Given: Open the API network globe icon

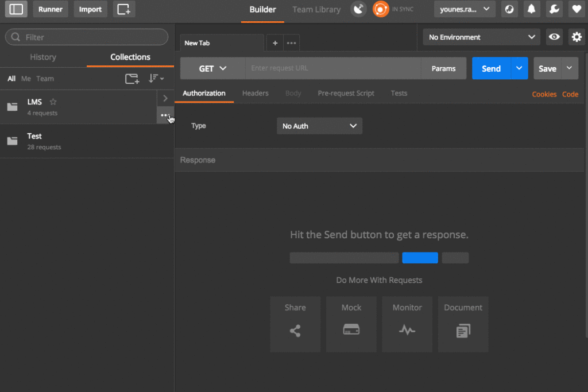Looking at the screenshot, I should click(509, 9).
